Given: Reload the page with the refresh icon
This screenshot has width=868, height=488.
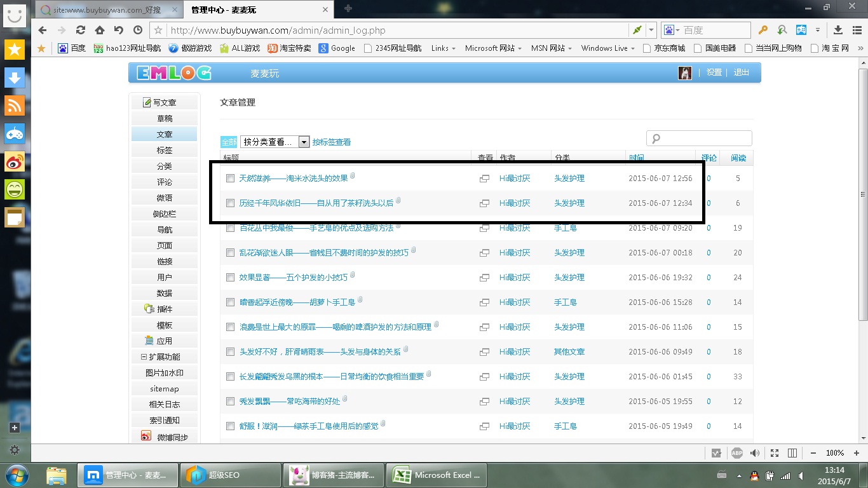Looking at the screenshot, I should pos(80,30).
